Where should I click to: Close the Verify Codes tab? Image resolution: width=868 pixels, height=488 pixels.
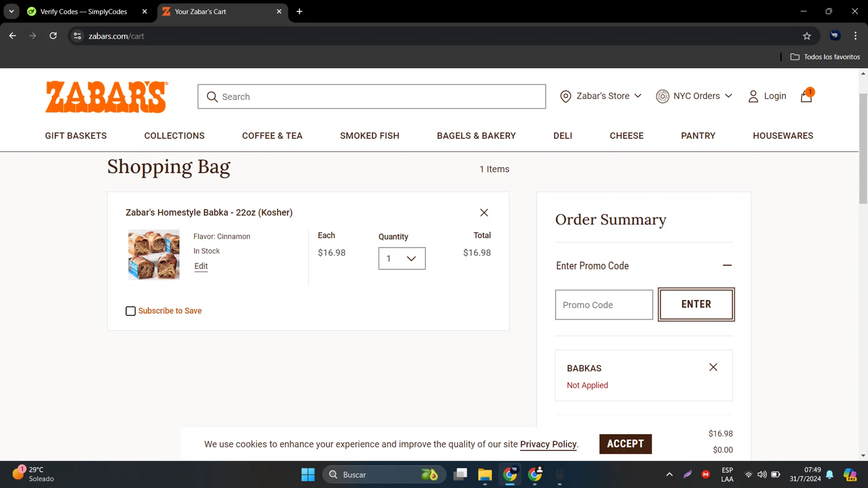tap(145, 12)
